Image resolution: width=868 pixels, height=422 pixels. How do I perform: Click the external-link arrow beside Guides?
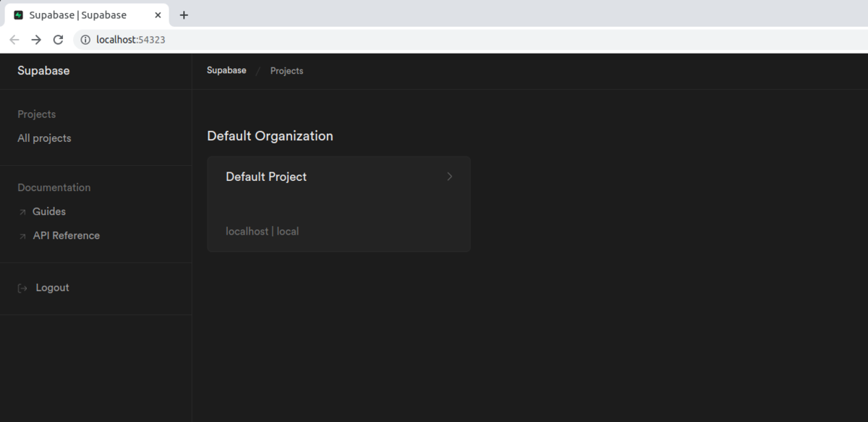click(x=22, y=212)
